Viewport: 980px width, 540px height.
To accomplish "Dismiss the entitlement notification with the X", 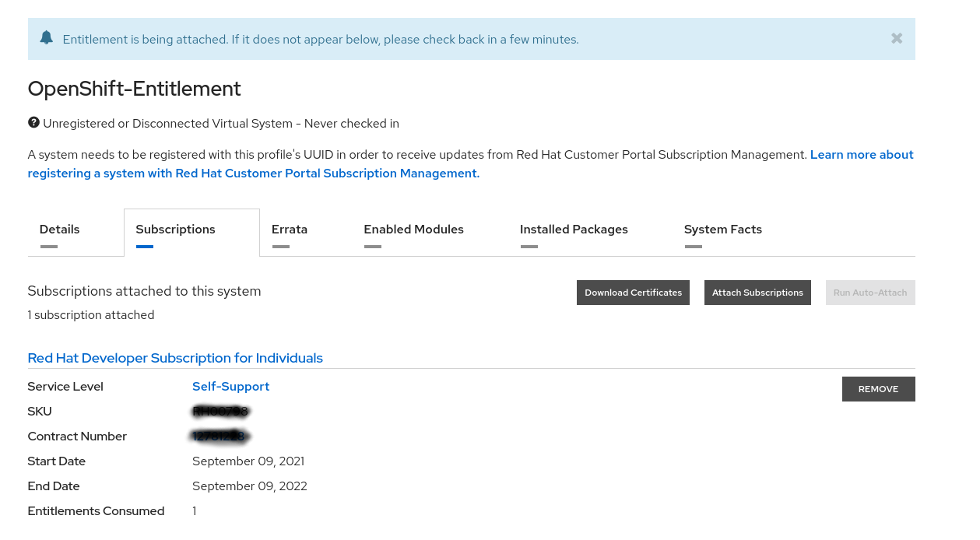I will (897, 38).
